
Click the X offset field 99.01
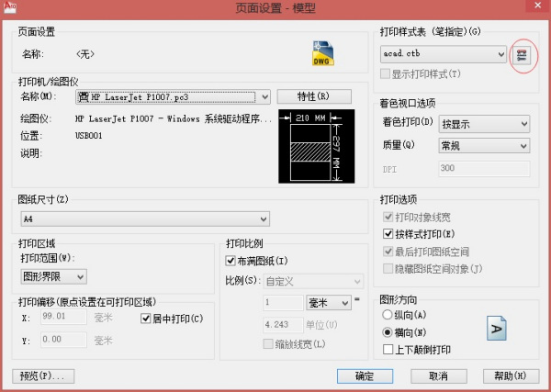(x=63, y=317)
